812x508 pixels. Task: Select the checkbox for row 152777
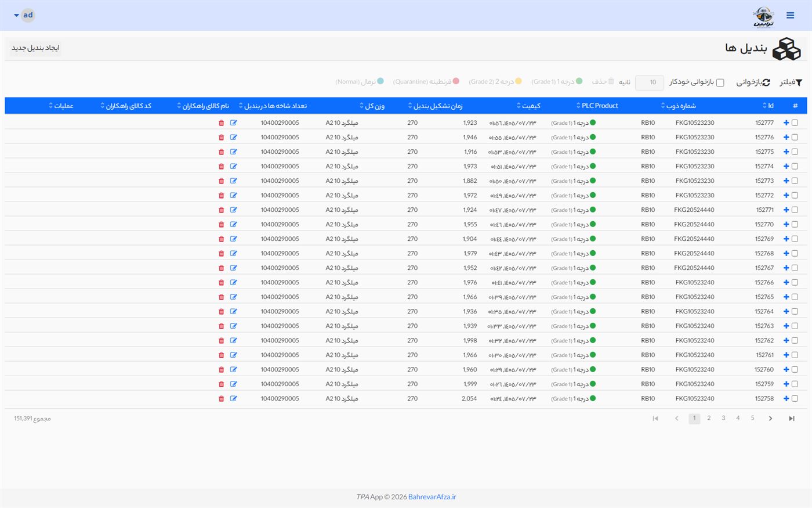(795, 123)
